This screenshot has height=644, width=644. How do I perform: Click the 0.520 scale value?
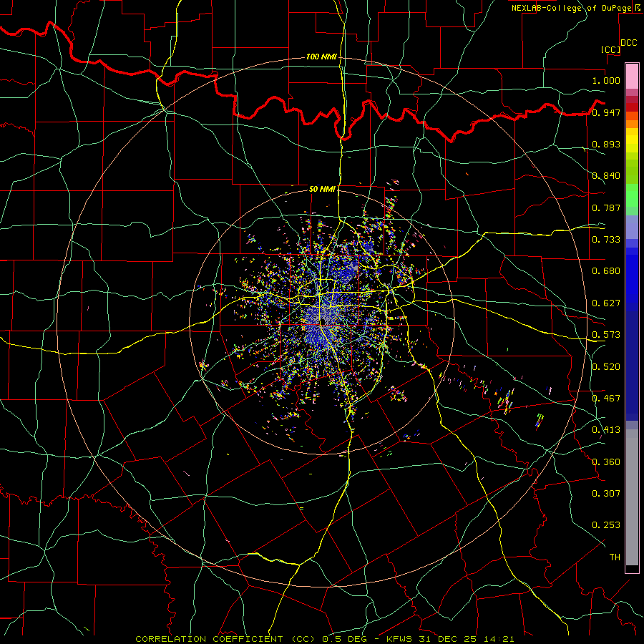tap(606, 367)
